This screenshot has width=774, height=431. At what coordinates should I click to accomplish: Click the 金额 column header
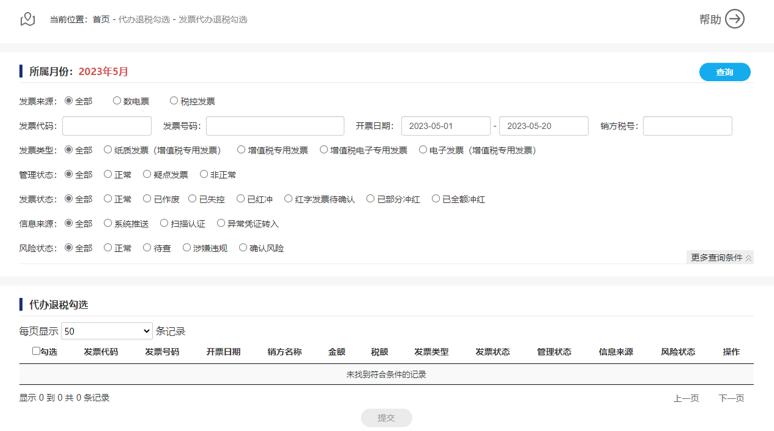pyautogui.click(x=337, y=352)
